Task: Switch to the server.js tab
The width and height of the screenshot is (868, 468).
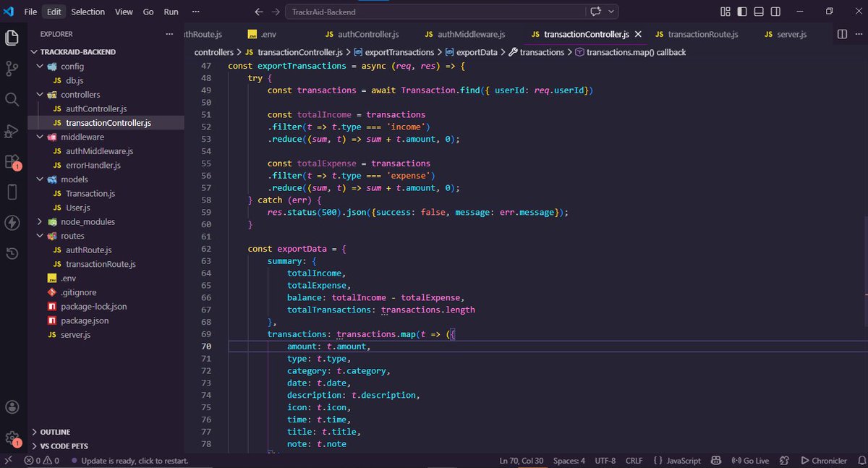Action: 786,34
